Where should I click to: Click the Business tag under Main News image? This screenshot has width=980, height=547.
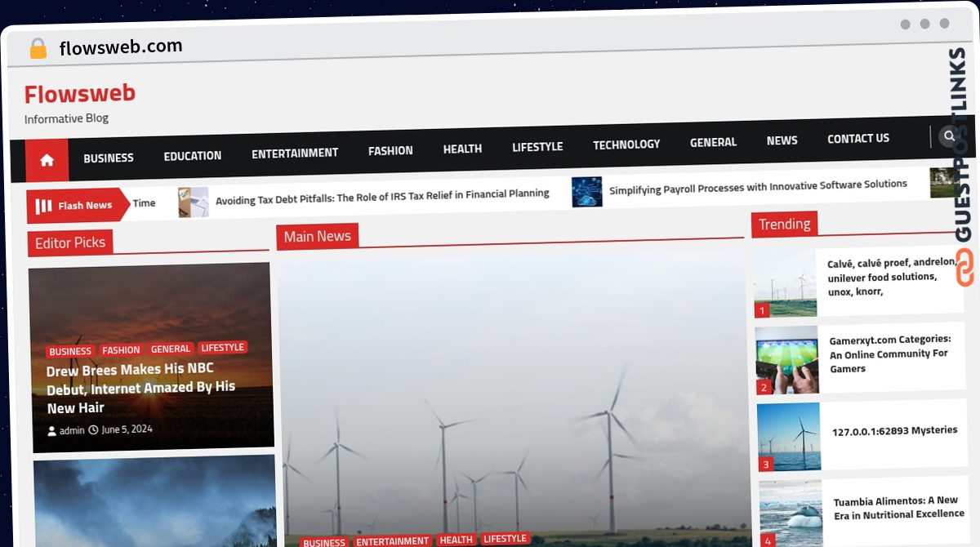324,543
